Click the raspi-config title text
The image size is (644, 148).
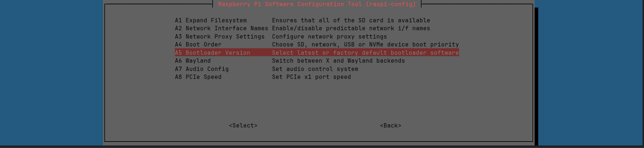[x=317, y=4]
